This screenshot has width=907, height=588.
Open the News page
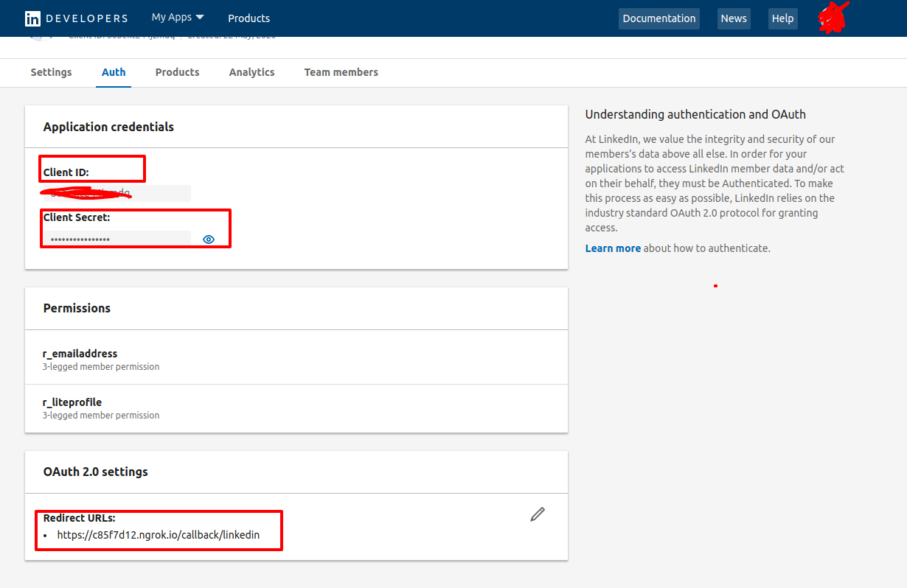pyautogui.click(x=734, y=18)
